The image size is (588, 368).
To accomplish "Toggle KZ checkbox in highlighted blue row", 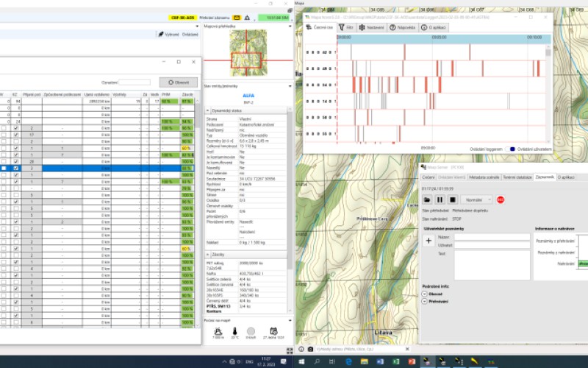I will 15,168.
